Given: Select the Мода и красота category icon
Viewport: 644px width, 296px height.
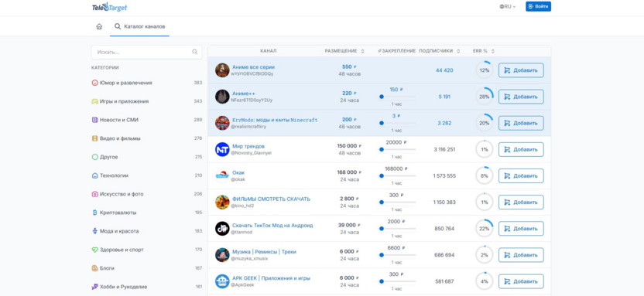Looking at the screenshot, I should (x=95, y=231).
